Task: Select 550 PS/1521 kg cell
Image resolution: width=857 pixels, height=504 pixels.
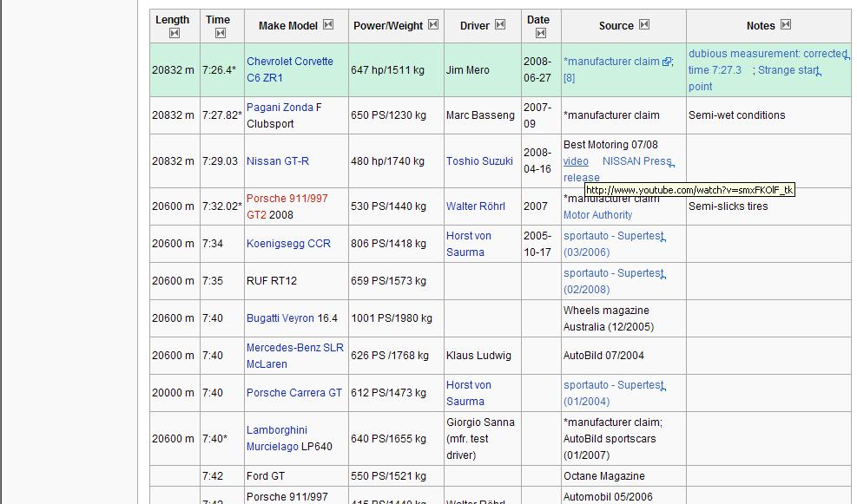Action: coord(396,476)
